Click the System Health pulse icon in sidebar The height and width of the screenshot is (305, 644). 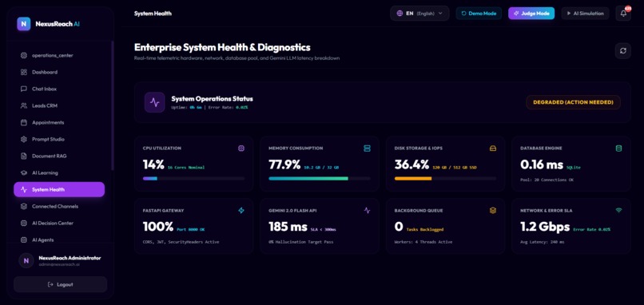click(24, 190)
